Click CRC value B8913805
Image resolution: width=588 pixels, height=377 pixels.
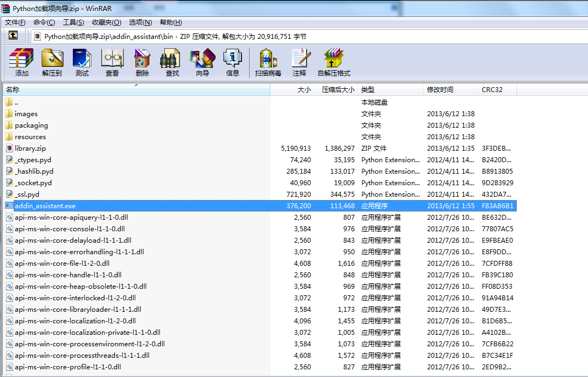(497, 171)
